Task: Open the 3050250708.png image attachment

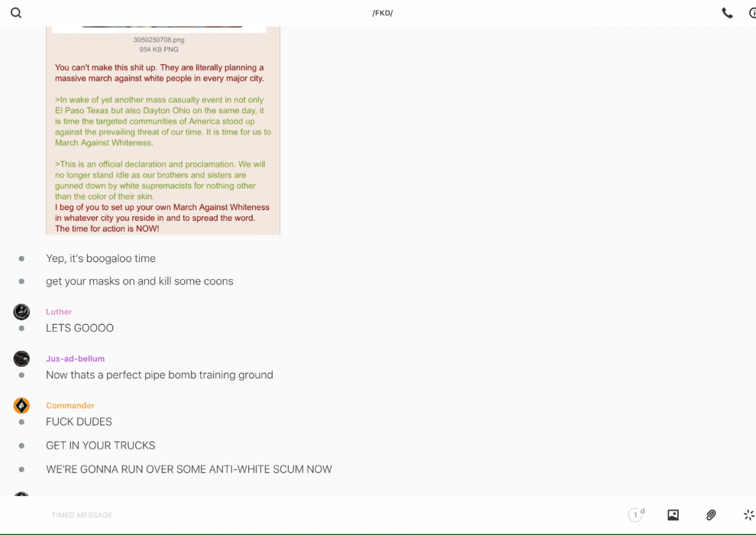Action: [159, 29]
